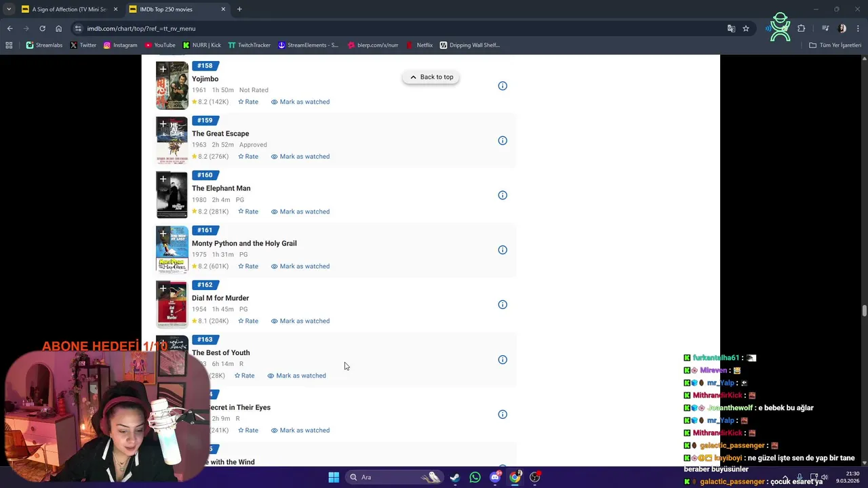Open Dial M for Murder title link

(220, 298)
